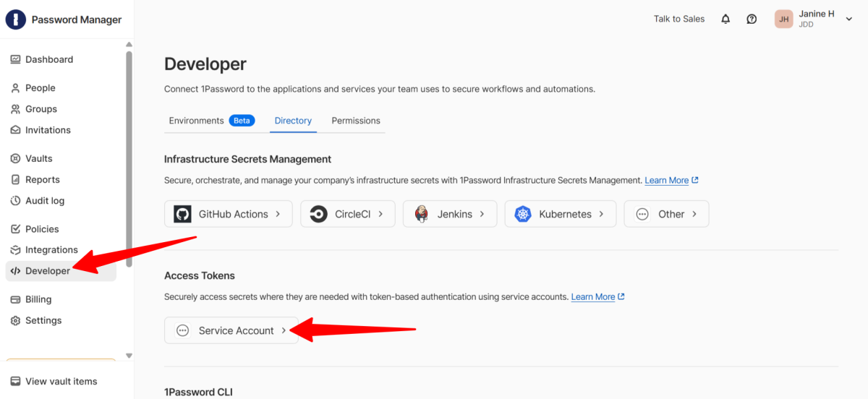Click the Beta badge on Environments

coord(242,121)
